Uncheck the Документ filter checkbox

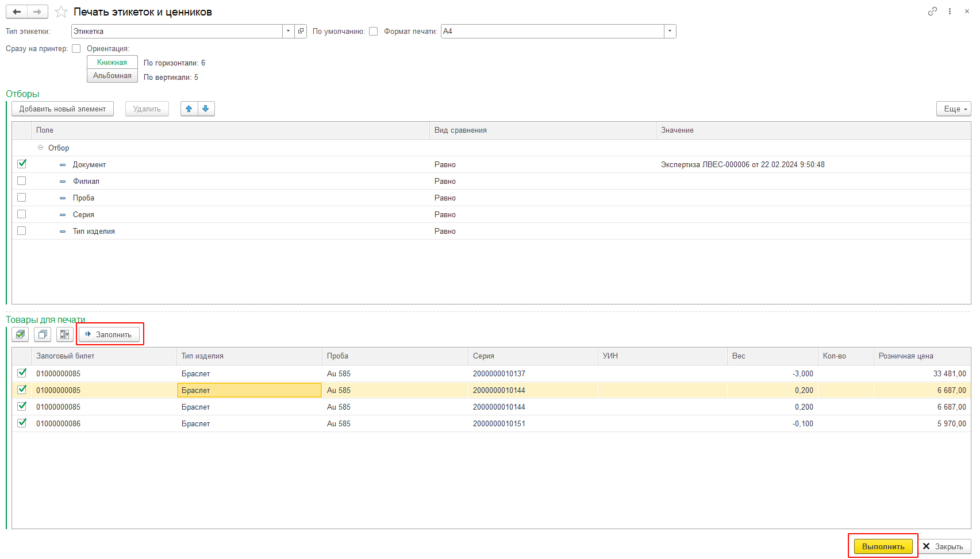(22, 164)
